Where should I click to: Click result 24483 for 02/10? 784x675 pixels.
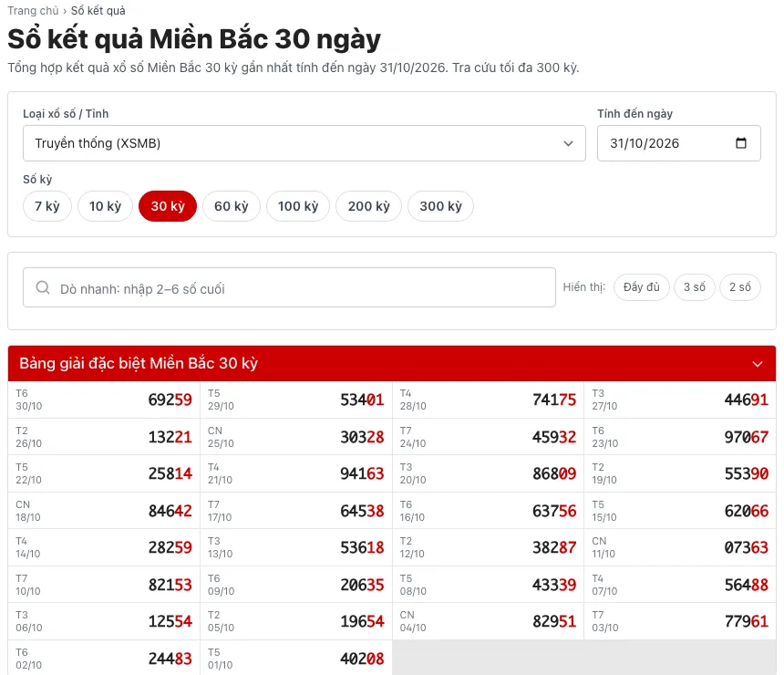170,659
